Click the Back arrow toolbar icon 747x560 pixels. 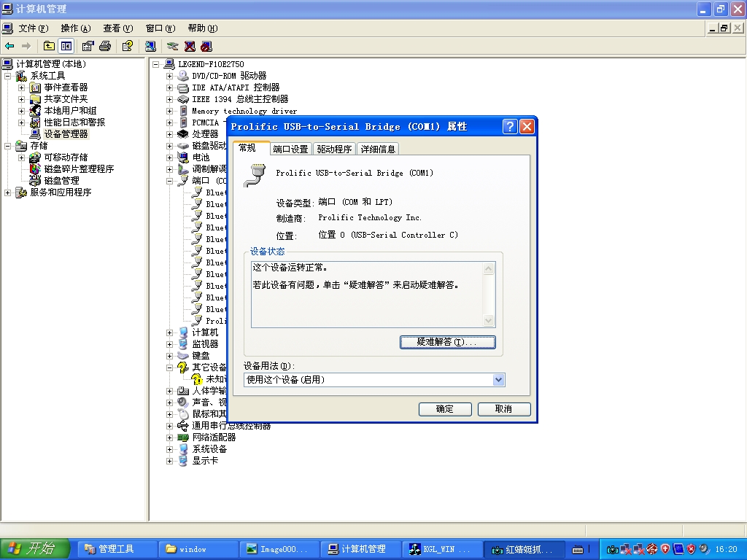[x=9, y=46]
